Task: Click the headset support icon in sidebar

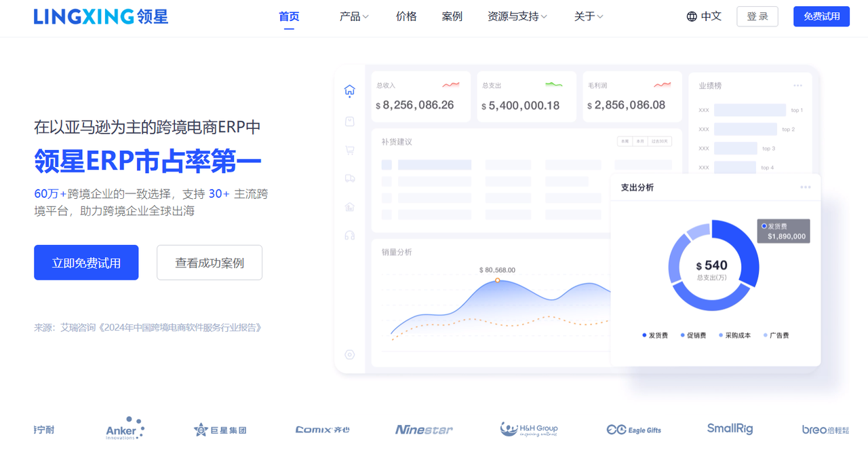Action: [350, 234]
